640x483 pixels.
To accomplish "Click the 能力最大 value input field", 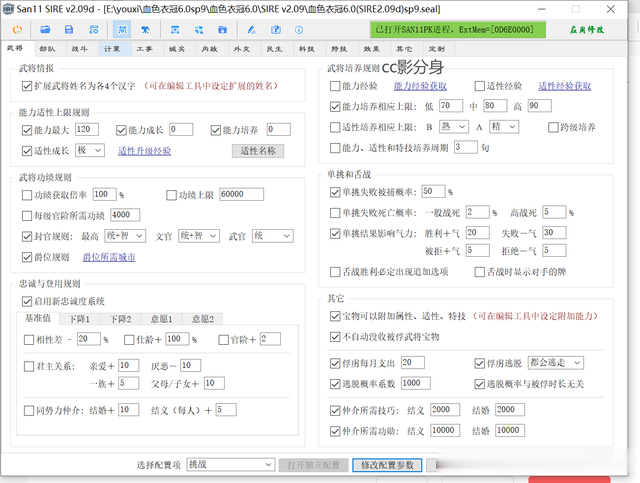I will click(86, 130).
